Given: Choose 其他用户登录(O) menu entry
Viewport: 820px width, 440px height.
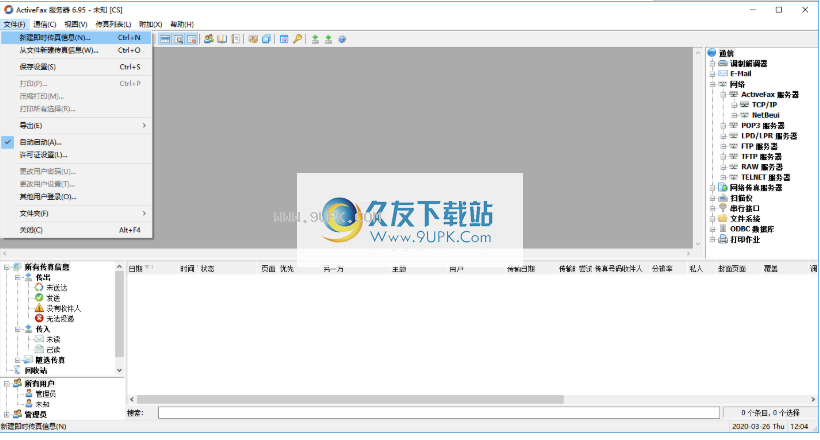Looking at the screenshot, I should (x=76, y=197).
